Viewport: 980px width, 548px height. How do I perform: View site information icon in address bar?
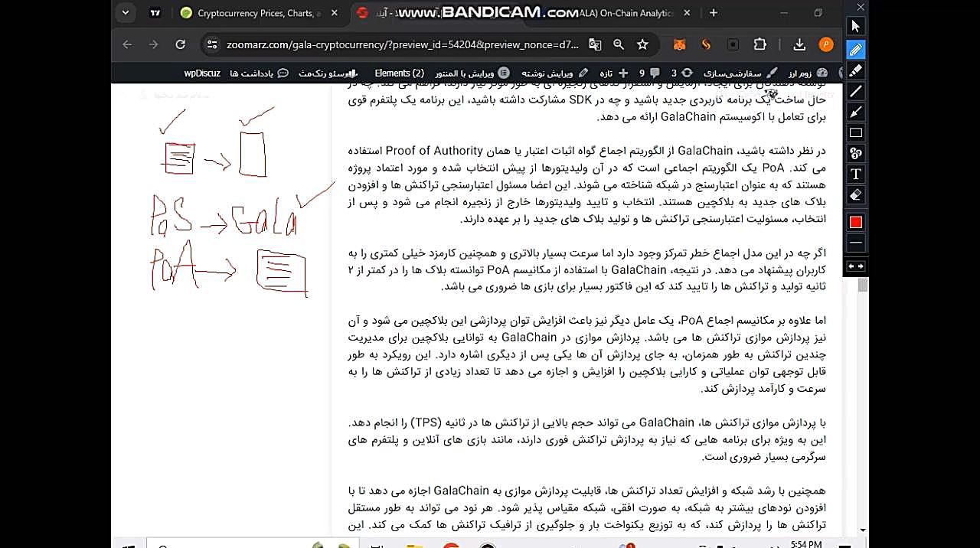point(212,44)
